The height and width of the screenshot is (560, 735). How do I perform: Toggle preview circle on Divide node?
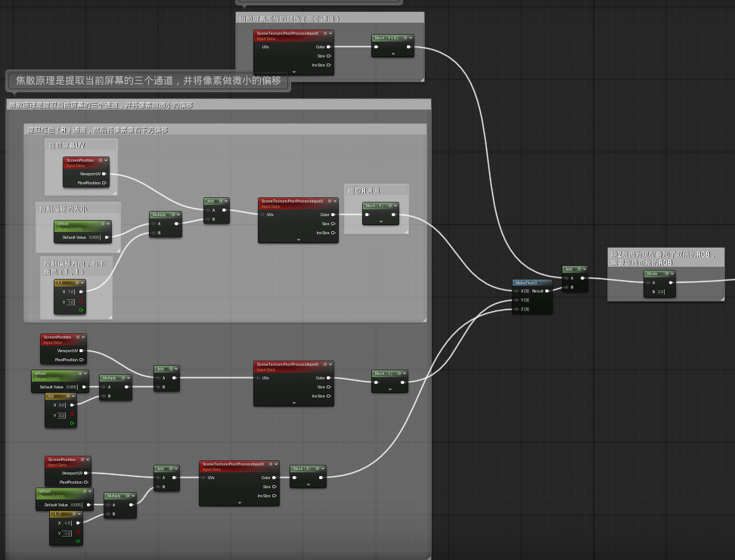[666, 274]
